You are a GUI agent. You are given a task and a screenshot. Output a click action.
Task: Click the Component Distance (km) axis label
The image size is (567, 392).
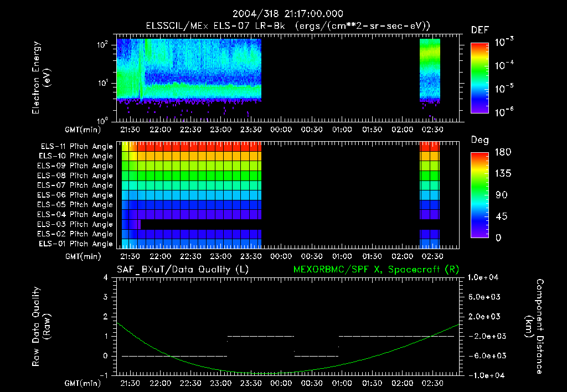click(534, 327)
